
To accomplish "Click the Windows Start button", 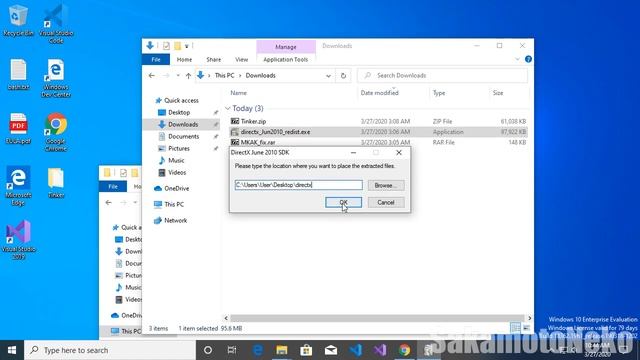I will pos(12,350).
